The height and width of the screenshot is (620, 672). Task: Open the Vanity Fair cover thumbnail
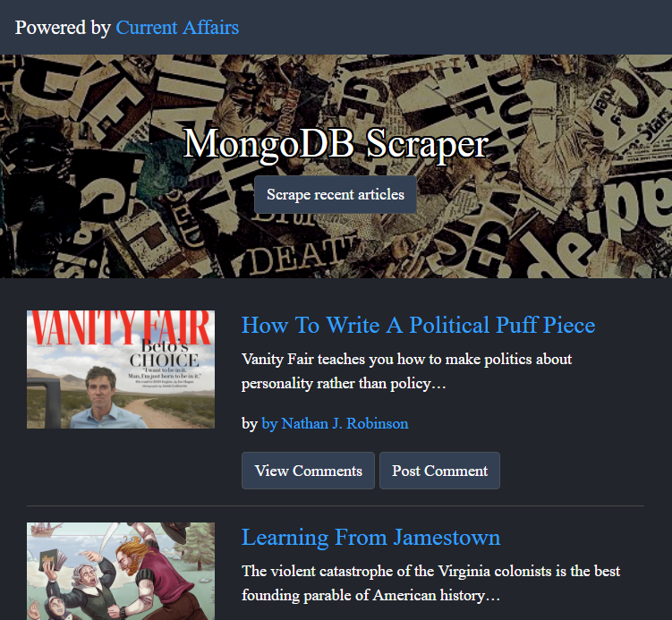(121, 369)
